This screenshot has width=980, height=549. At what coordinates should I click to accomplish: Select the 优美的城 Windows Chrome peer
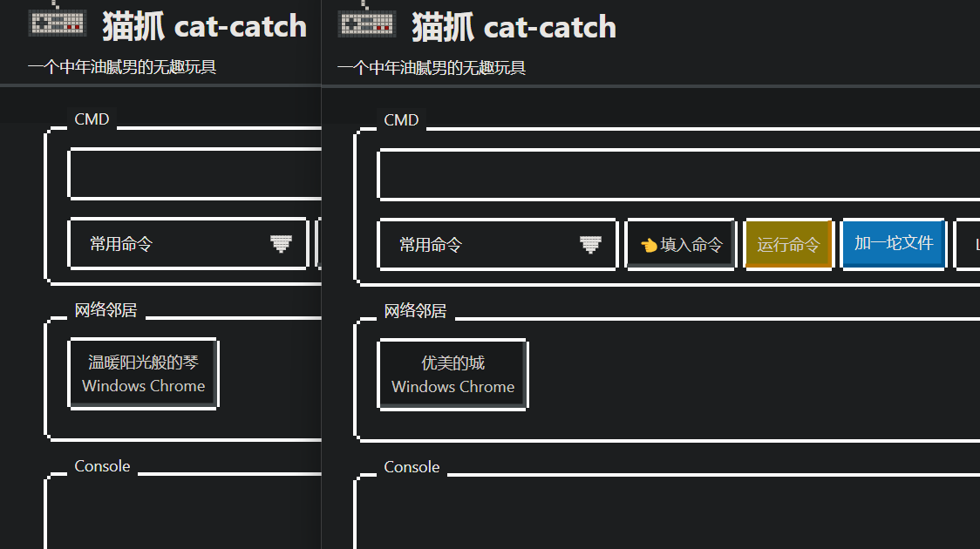point(453,374)
